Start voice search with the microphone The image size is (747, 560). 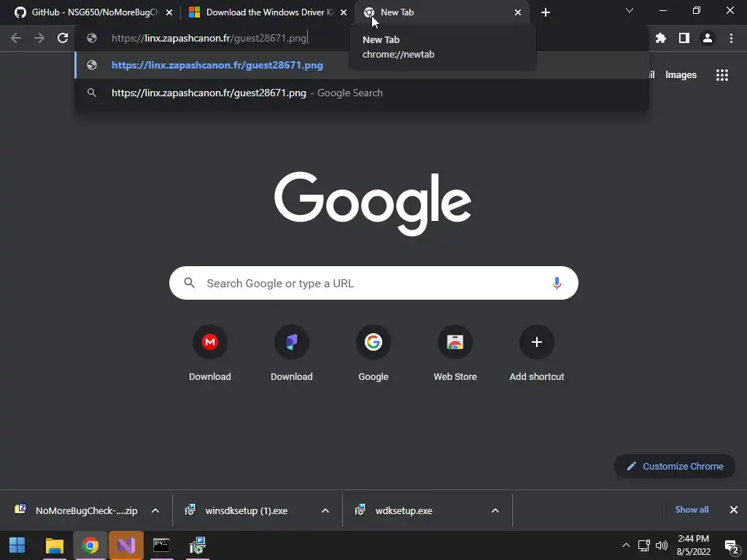(557, 284)
